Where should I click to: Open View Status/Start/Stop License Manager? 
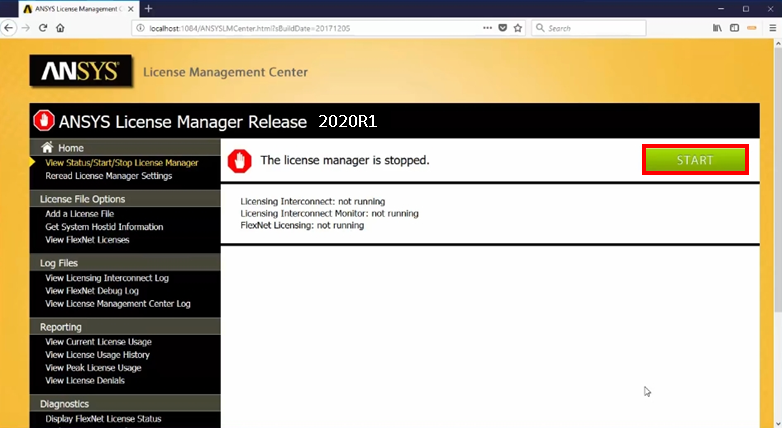point(122,163)
